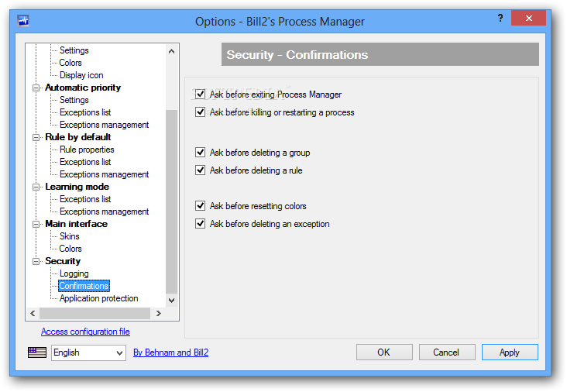
Task: Click the tree horizontal scrollbar thumb
Action: pyautogui.click(x=94, y=313)
